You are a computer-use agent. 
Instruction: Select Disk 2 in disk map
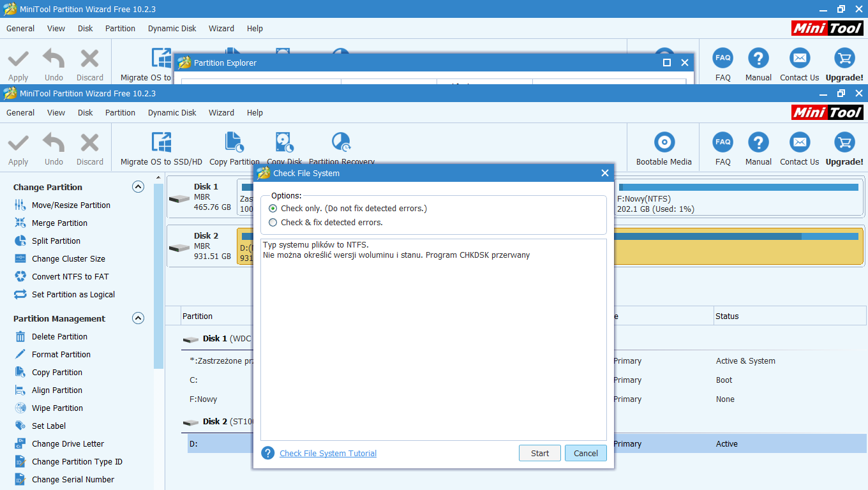pos(201,246)
